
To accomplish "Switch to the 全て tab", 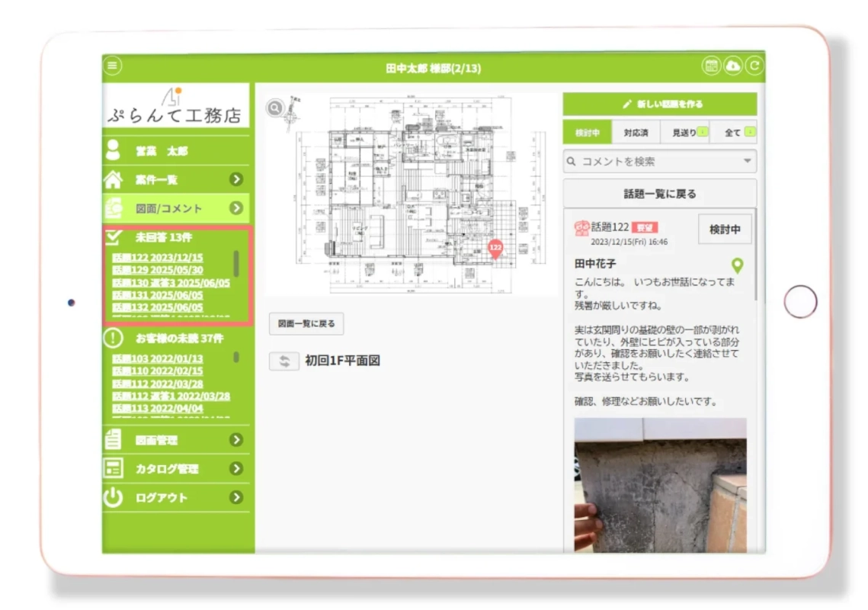I will click(x=733, y=133).
